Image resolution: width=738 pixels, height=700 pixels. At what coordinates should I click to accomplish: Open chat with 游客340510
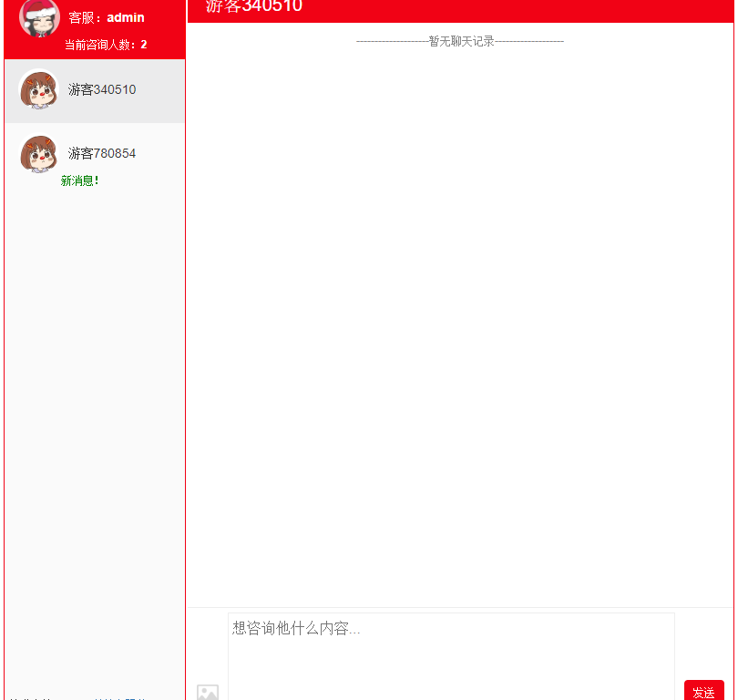pyautogui.click(x=95, y=91)
